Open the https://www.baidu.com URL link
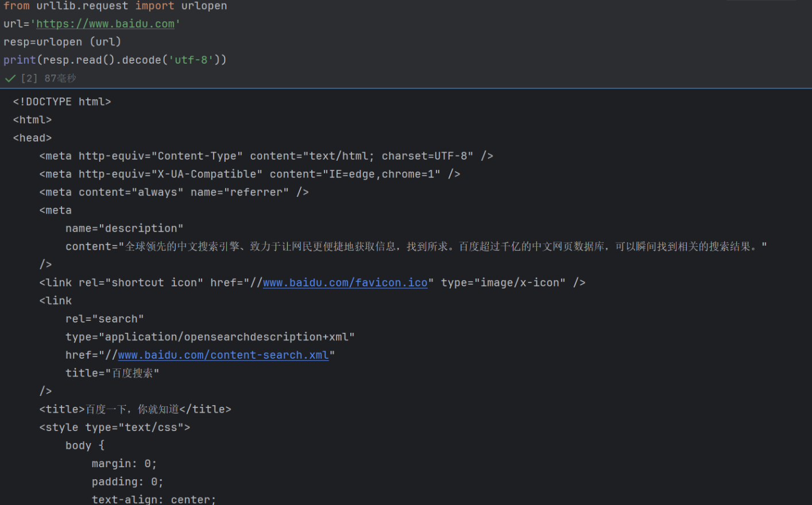Viewport: 812px width, 505px height. click(x=105, y=24)
